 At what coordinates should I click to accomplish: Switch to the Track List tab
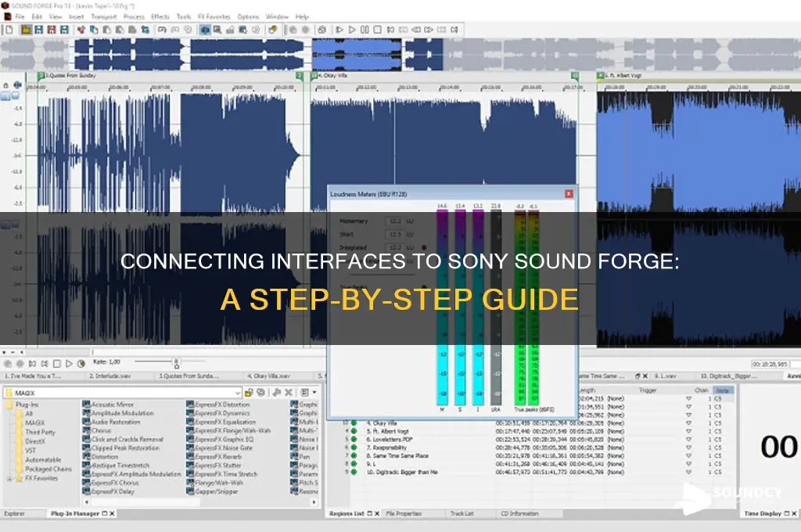click(x=462, y=513)
